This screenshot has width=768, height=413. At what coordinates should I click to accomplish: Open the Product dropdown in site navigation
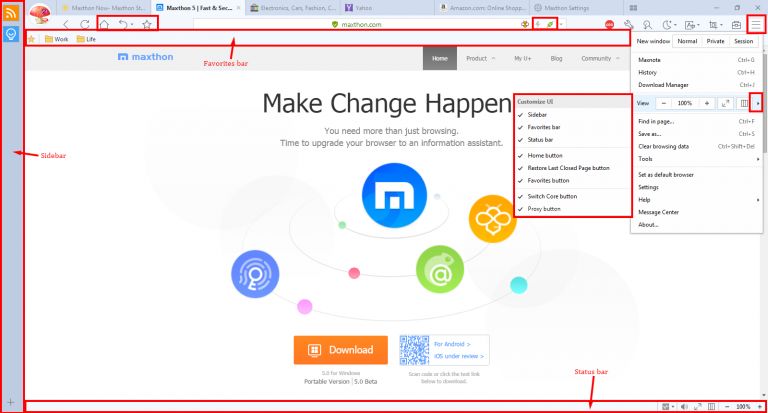(480, 58)
